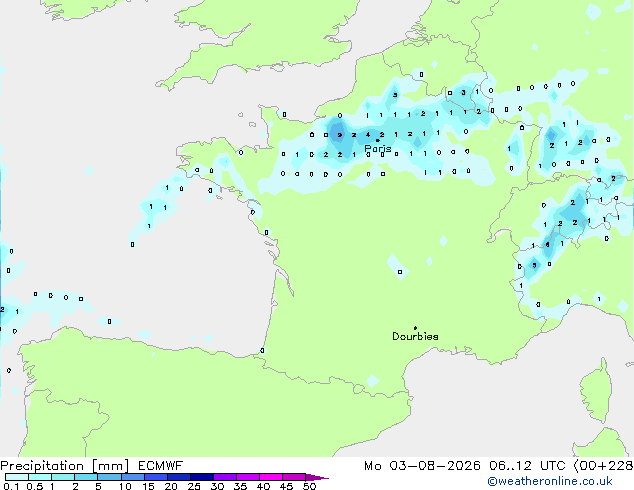The width and height of the screenshot is (634, 490).
Task: Pick the legend swatch between 5 and 10
Action: point(109,477)
